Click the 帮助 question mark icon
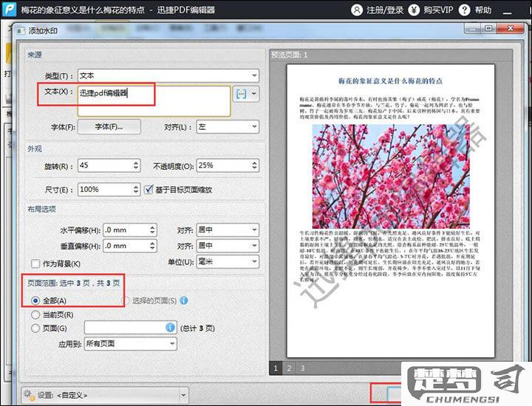 coord(464,10)
